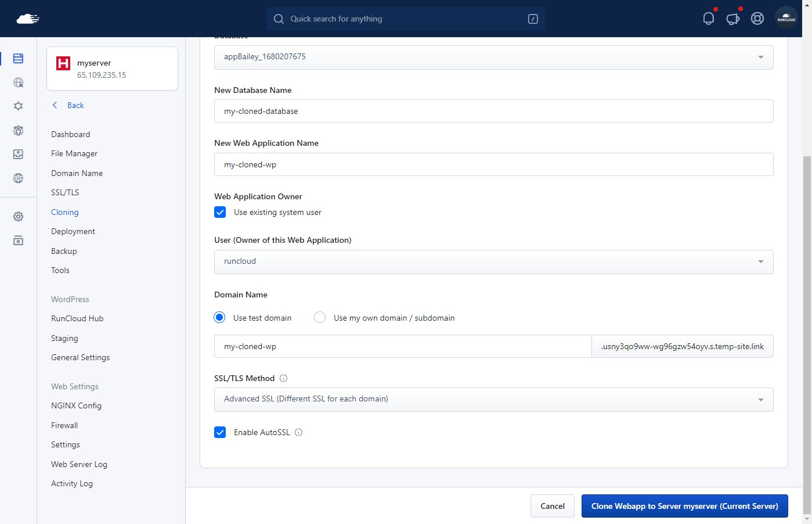812x524 pixels.
Task: Open the notifications bell
Action: 708,19
